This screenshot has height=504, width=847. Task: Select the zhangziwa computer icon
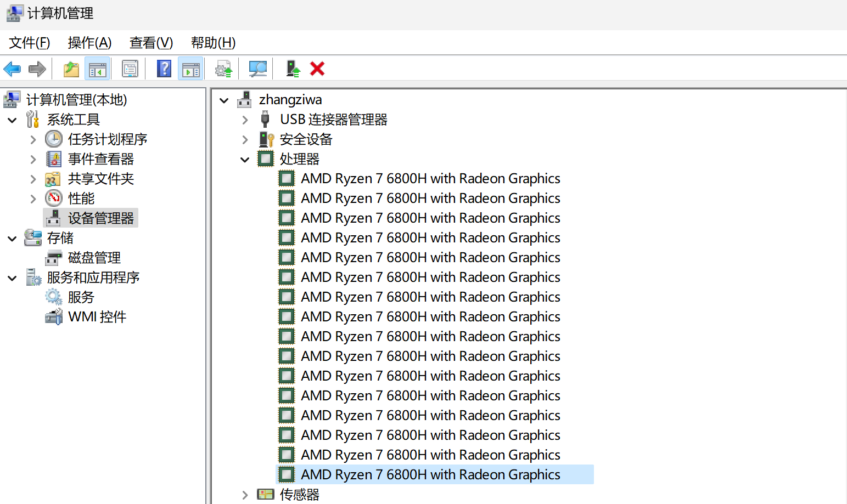tap(244, 100)
